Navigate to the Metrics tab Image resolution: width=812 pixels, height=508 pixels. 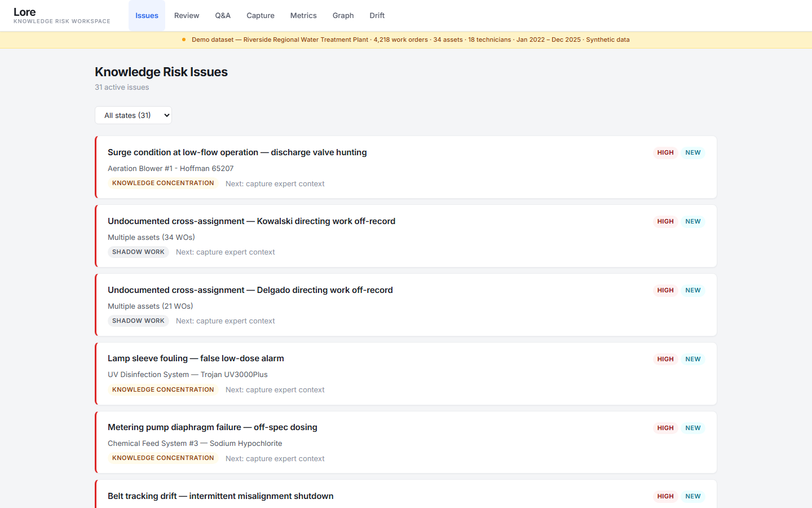303,16
